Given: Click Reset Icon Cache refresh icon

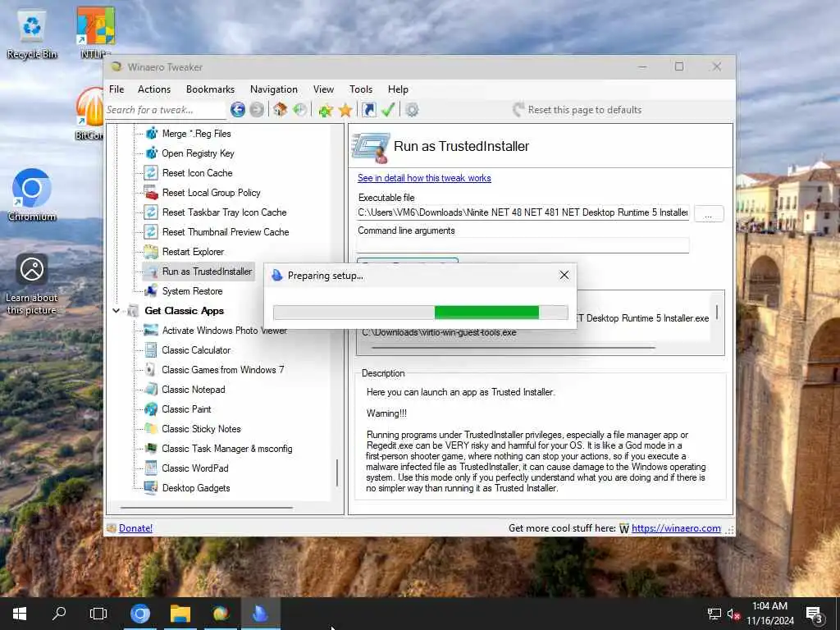Looking at the screenshot, I should point(151,173).
